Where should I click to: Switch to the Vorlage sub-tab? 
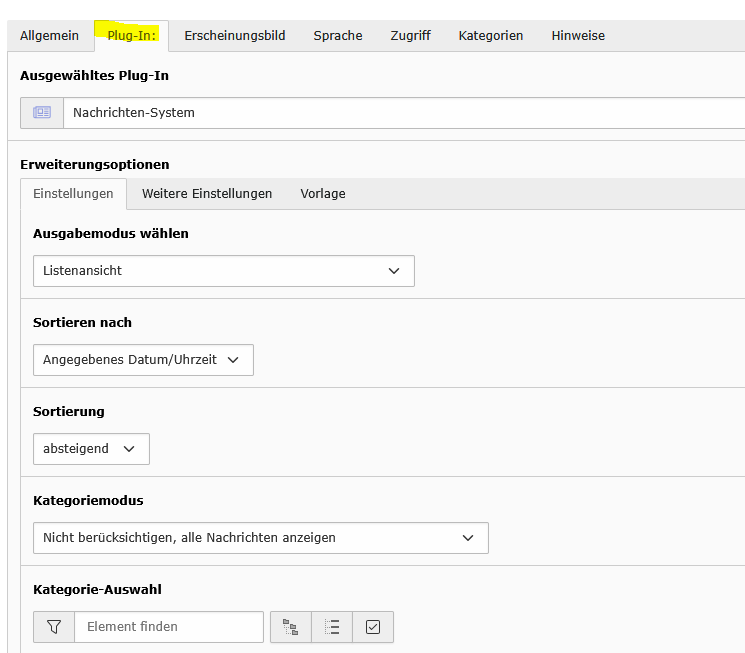pos(323,194)
